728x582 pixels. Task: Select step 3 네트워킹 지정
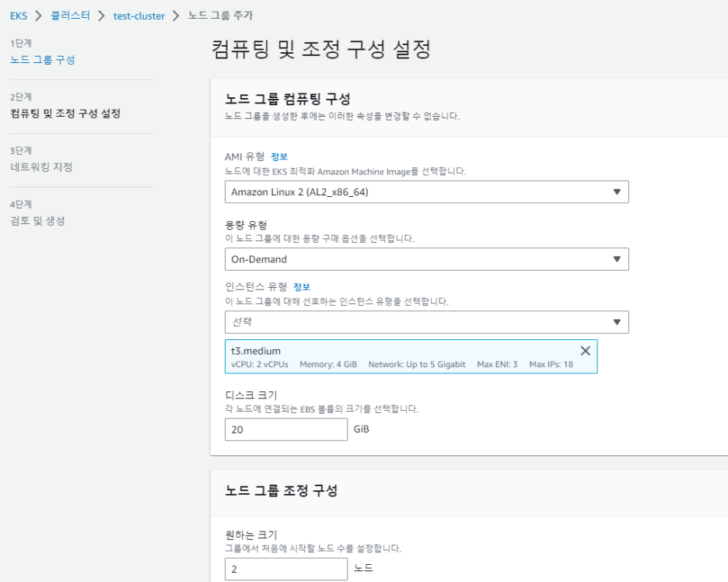pos(41,167)
